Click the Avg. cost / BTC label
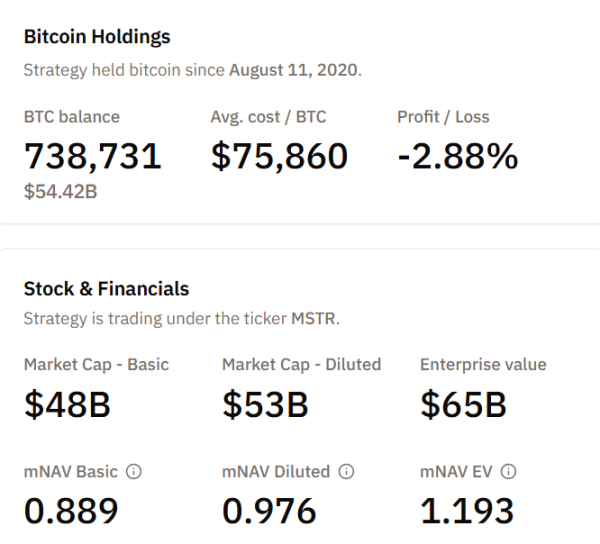Screen dimensions: 600x544 point(269,117)
